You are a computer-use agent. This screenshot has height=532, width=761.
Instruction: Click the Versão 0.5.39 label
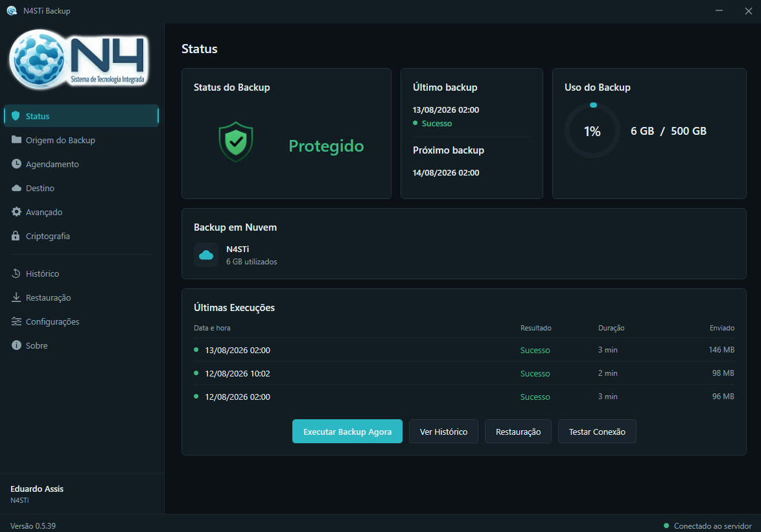pyautogui.click(x=33, y=526)
